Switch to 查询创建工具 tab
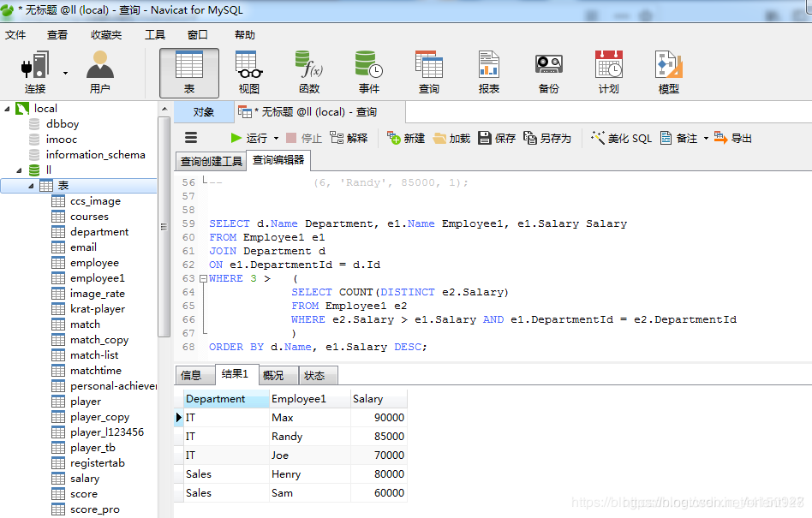This screenshot has height=518, width=812. (212, 162)
